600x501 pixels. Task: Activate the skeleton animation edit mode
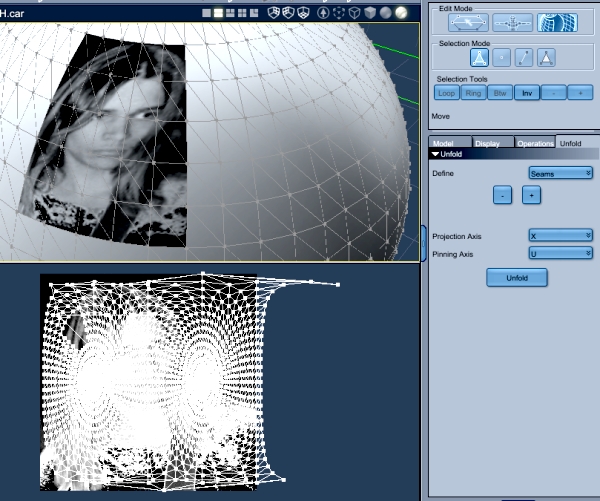click(x=512, y=23)
